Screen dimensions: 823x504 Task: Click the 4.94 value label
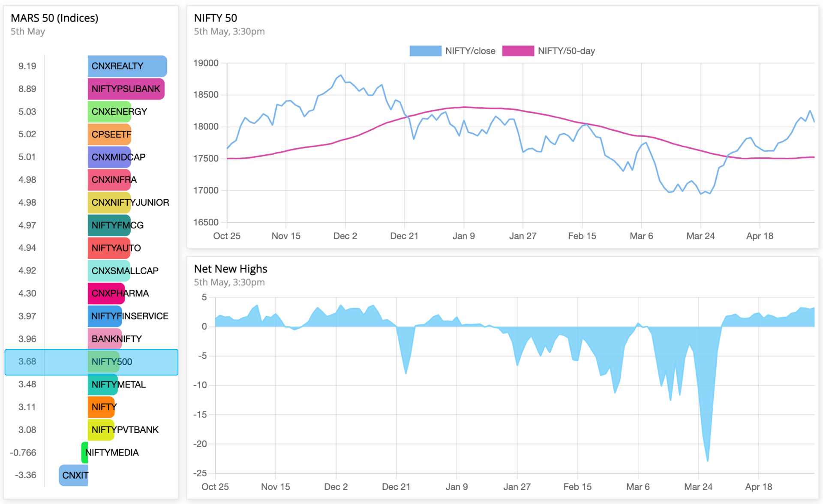27,248
